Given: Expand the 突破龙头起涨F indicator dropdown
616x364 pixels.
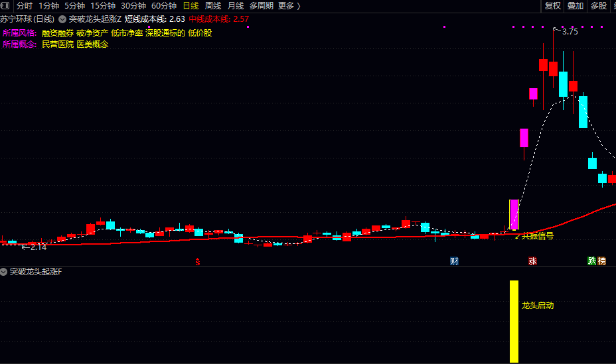Looking at the screenshot, I should 3,271.
